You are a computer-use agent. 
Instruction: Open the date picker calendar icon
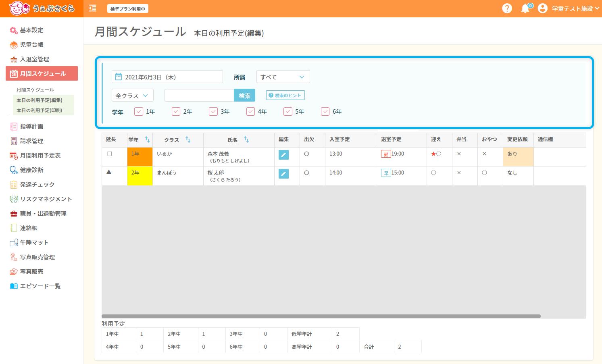click(119, 77)
